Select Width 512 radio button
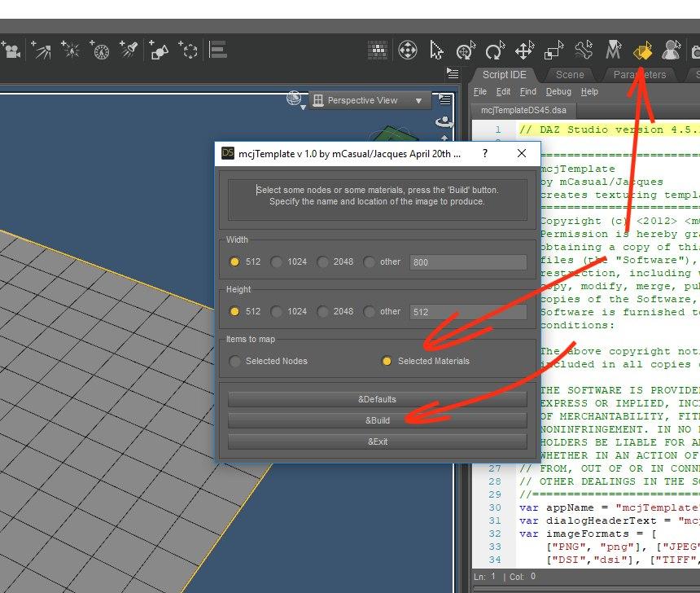 [x=234, y=261]
